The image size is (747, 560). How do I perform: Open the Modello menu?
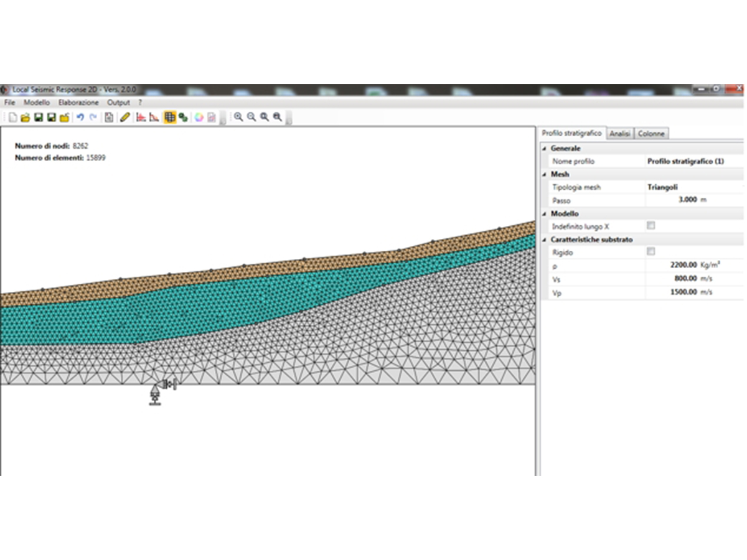click(x=37, y=102)
